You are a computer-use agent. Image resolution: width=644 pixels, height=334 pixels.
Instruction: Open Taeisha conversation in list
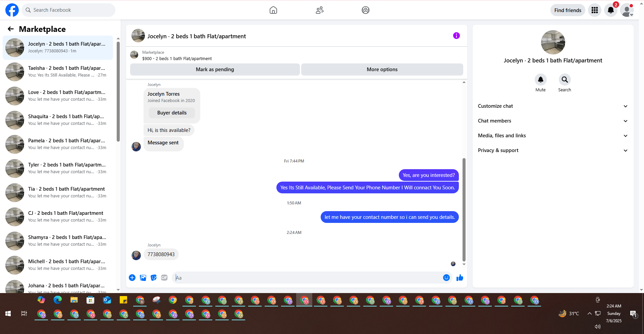click(x=58, y=71)
